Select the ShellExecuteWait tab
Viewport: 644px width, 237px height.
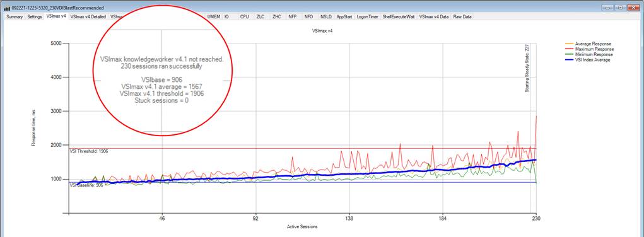pyautogui.click(x=399, y=17)
